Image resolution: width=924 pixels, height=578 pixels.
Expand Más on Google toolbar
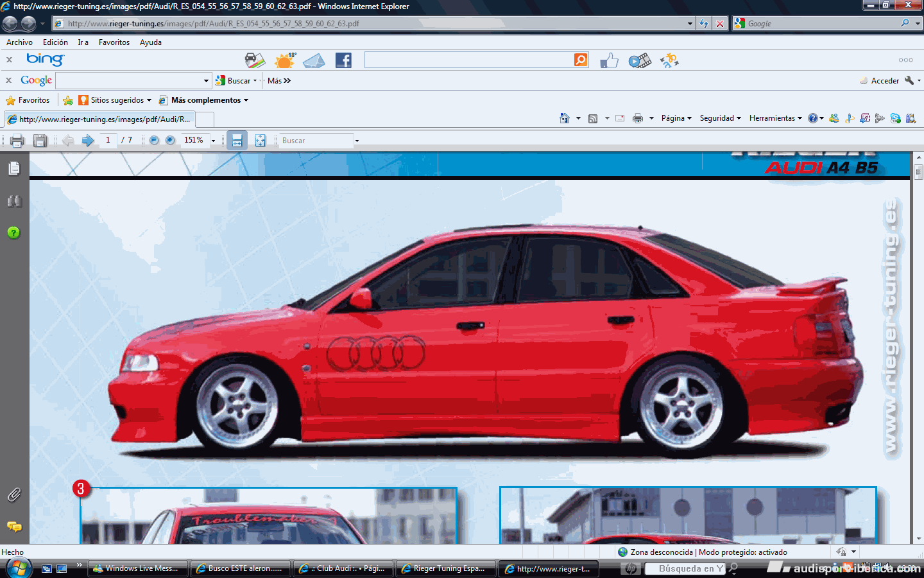pyautogui.click(x=279, y=81)
